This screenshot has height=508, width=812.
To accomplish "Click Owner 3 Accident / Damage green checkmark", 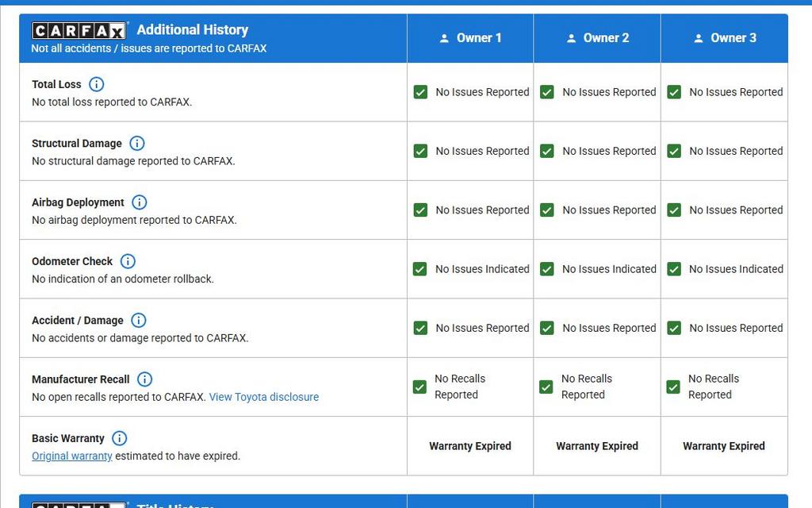I will 674,328.
